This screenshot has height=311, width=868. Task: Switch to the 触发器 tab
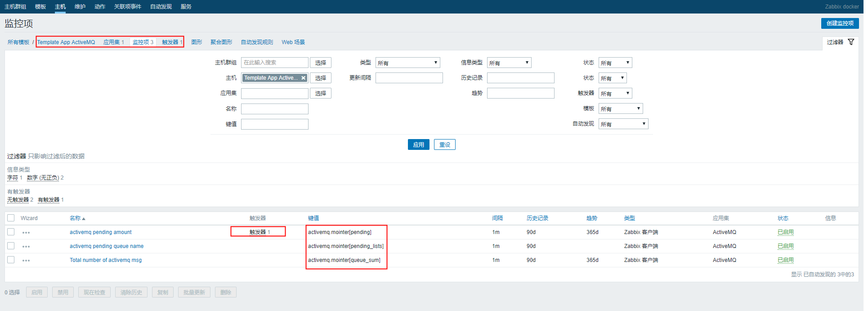pyautogui.click(x=172, y=42)
